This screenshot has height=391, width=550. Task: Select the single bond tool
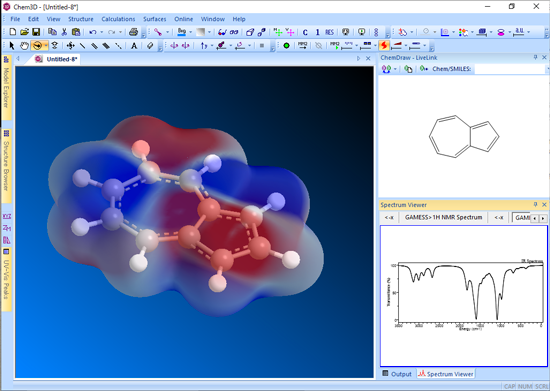[82, 46]
